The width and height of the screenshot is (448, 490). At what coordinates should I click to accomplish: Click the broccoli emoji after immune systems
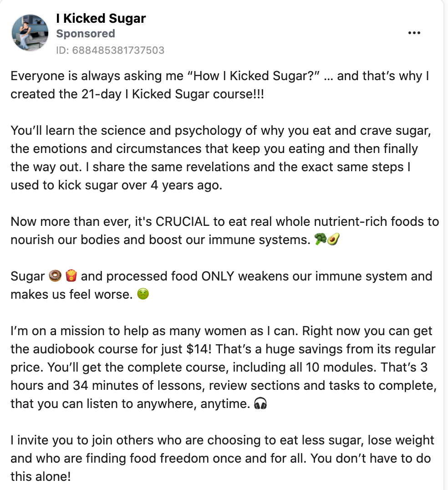[320, 239]
